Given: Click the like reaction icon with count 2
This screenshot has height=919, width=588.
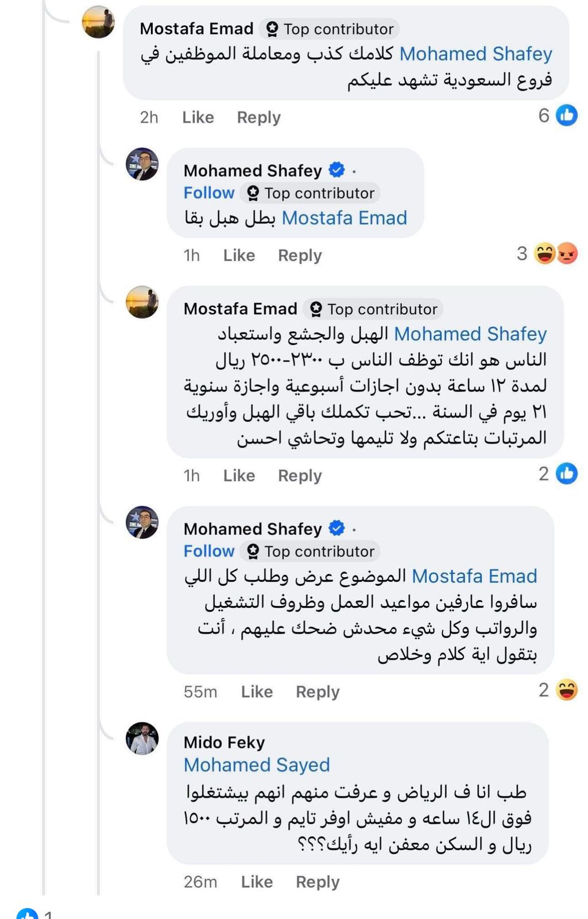Looking at the screenshot, I should click(567, 474).
